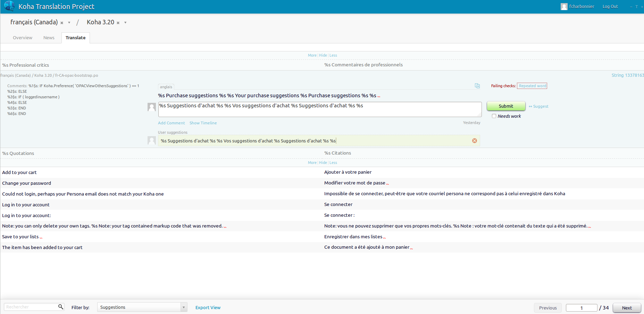The width and height of the screenshot is (644, 314).
Task: Open the News tab
Action: coord(49,38)
